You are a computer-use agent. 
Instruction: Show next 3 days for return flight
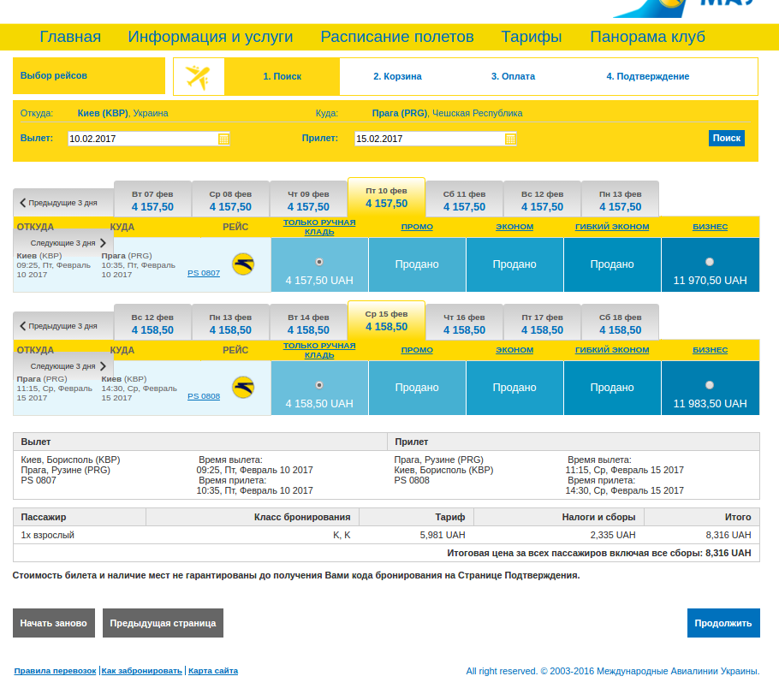pyautogui.click(x=68, y=366)
